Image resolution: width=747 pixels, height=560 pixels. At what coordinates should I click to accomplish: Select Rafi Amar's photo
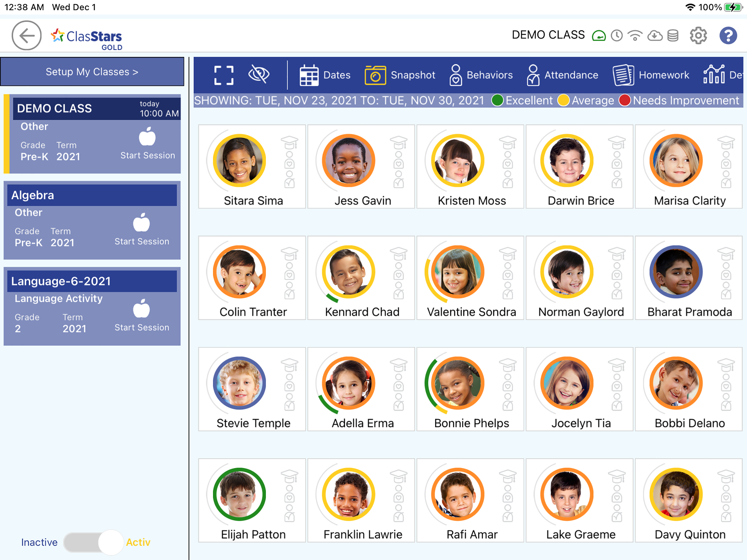458,494
